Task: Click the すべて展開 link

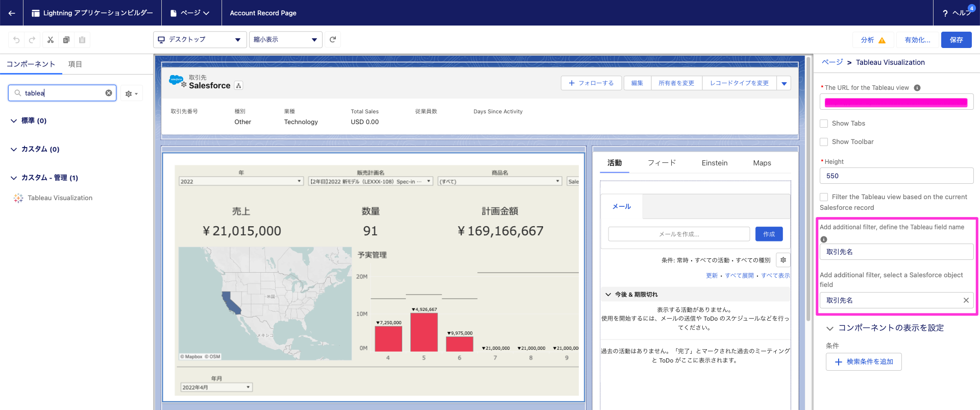Action: tap(739, 276)
